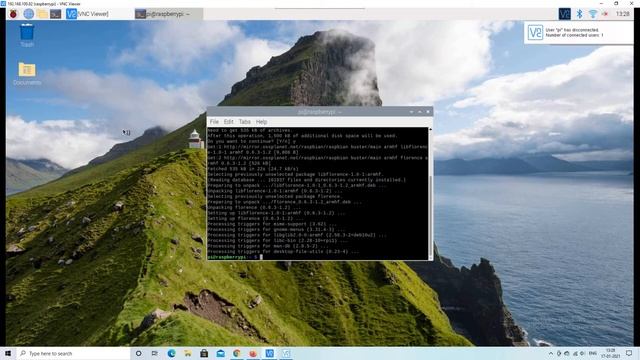Image resolution: width=640 pixels, height=360 pixels.
Task: Open the Raspberry Pi applications menu
Action: (13, 14)
